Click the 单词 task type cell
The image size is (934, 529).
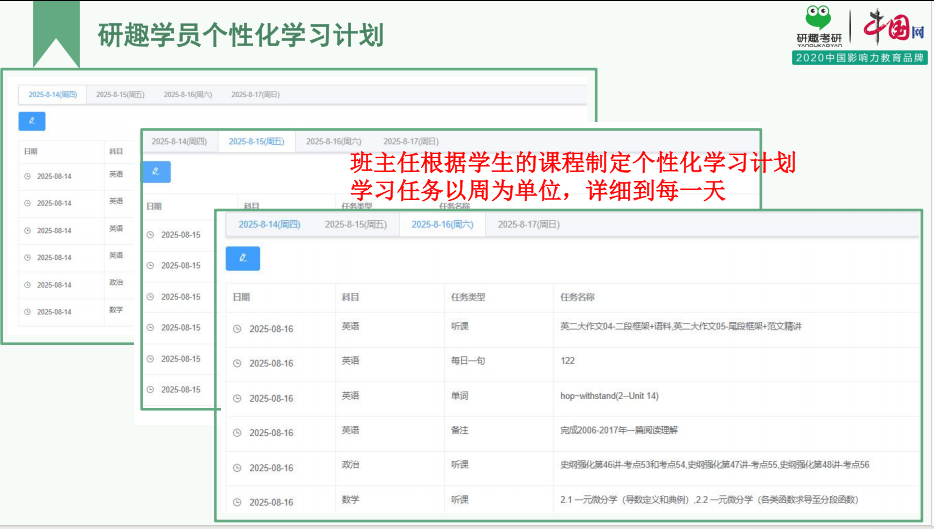click(x=459, y=396)
